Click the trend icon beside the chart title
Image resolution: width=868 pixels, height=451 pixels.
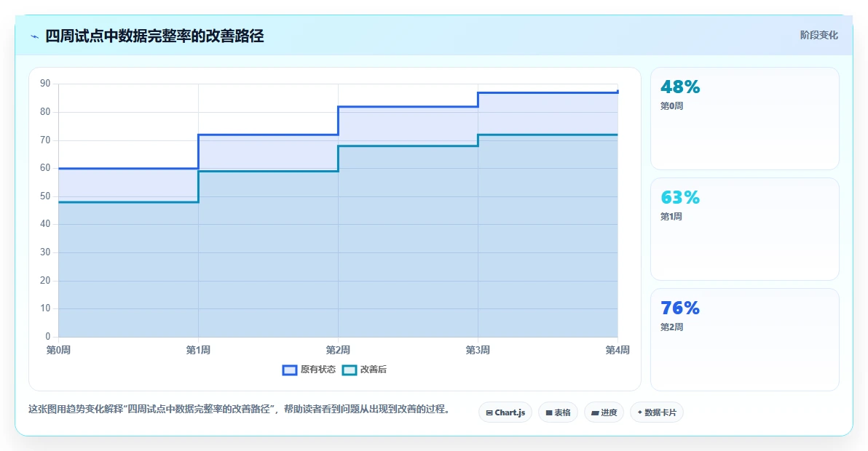click(35, 36)
